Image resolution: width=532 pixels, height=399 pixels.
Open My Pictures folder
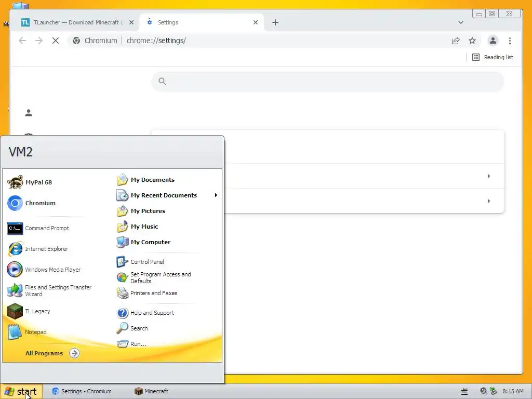[x=141, y=211]
